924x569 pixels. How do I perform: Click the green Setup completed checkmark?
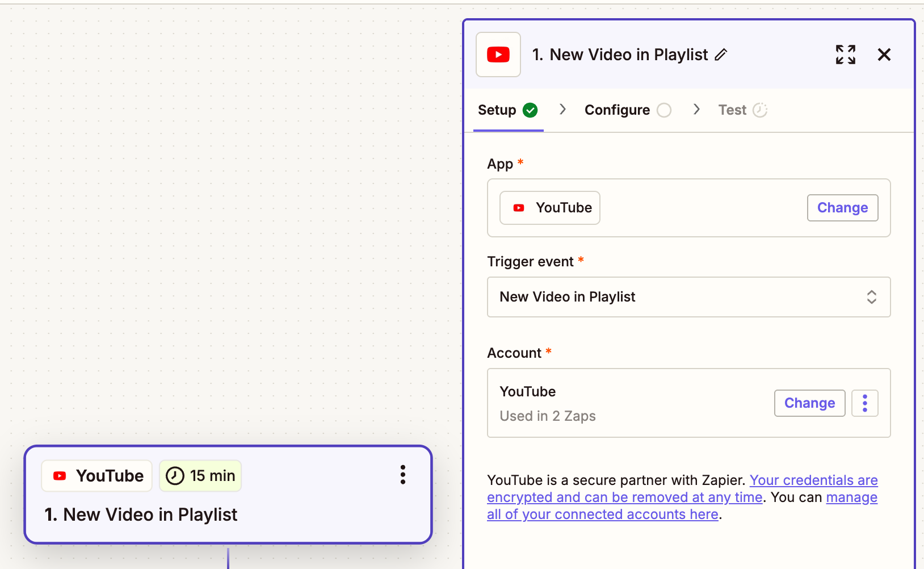pyautogui.click(x=530, y=110)
